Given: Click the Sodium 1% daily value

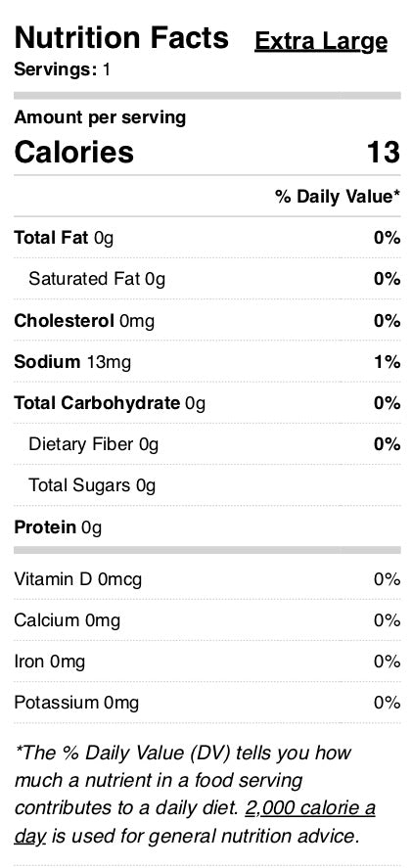Looking at the screenshot, I should pyautogui.click(x=388, y=362).
